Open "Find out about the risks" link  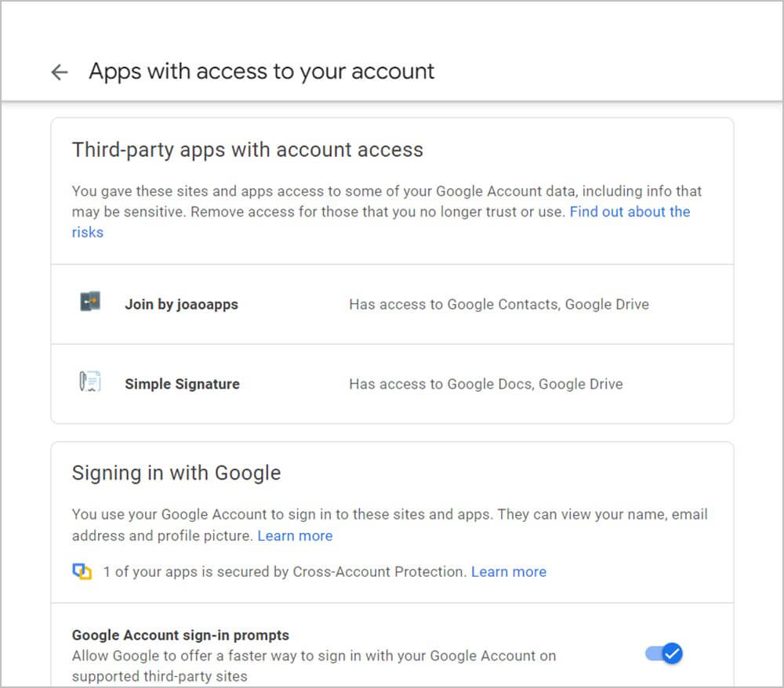pyautogui.click(x=630, y=212)
